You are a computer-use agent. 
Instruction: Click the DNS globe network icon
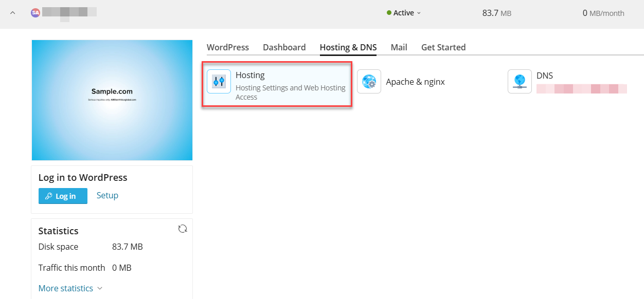coord(520,81)
